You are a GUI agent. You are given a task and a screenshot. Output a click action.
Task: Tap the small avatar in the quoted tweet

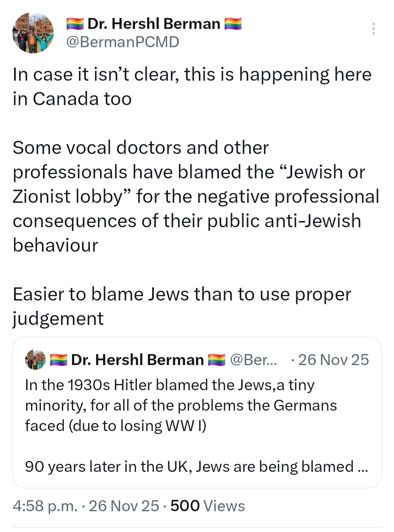(x=35, y=360)
